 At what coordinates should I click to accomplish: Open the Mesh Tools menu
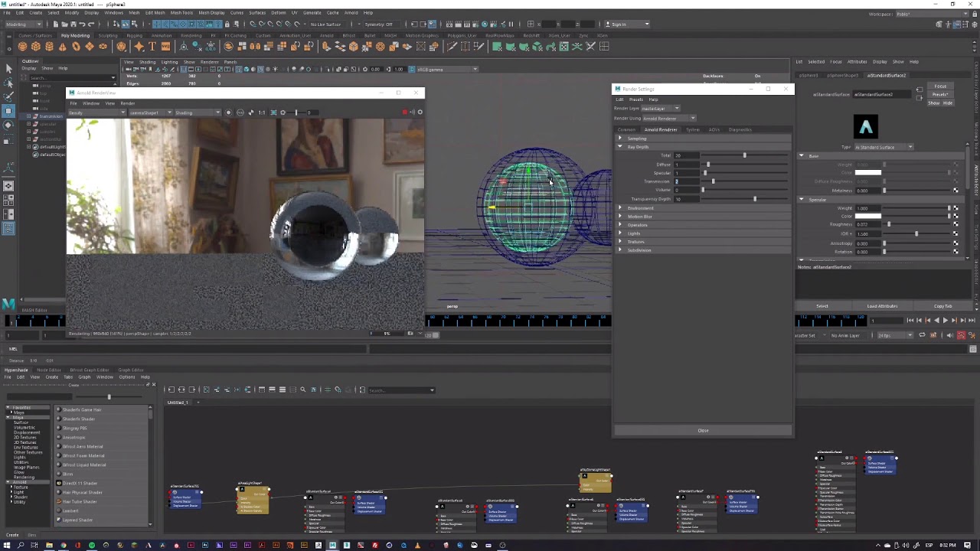click(x=181, y=12)
